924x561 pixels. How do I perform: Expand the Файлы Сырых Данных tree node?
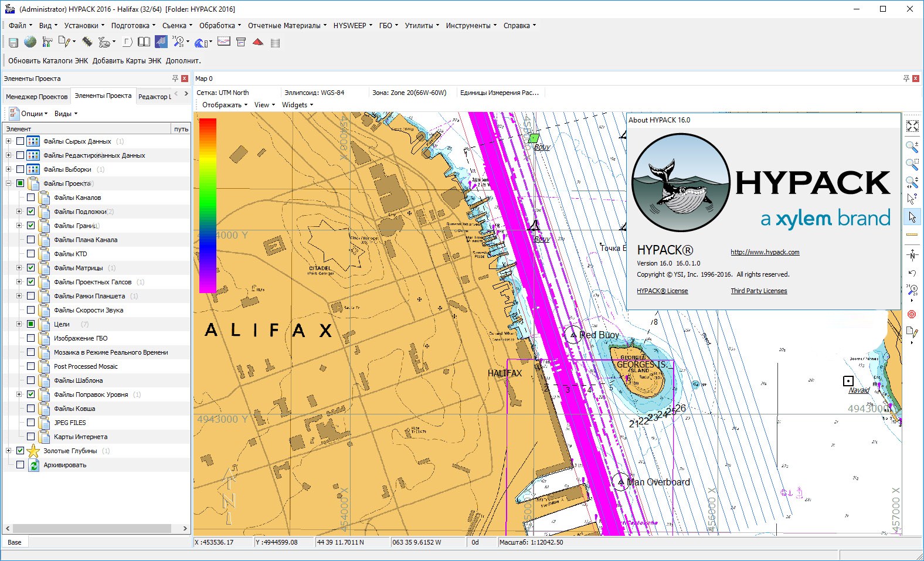click(x=8, y=141)
